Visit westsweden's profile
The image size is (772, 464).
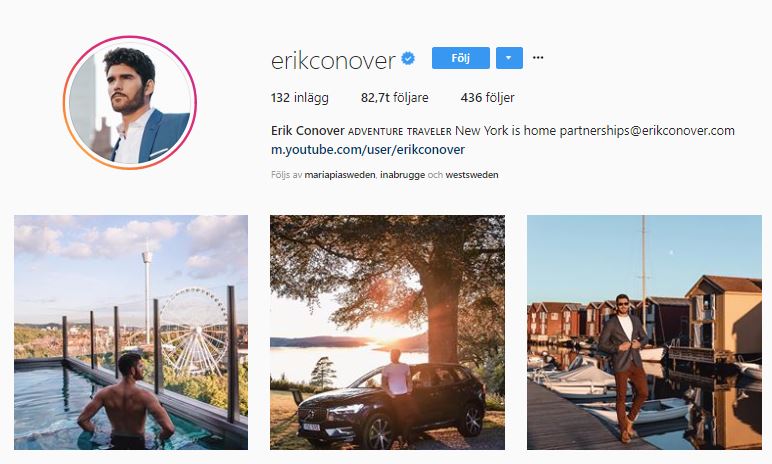[x=472, y=175]
